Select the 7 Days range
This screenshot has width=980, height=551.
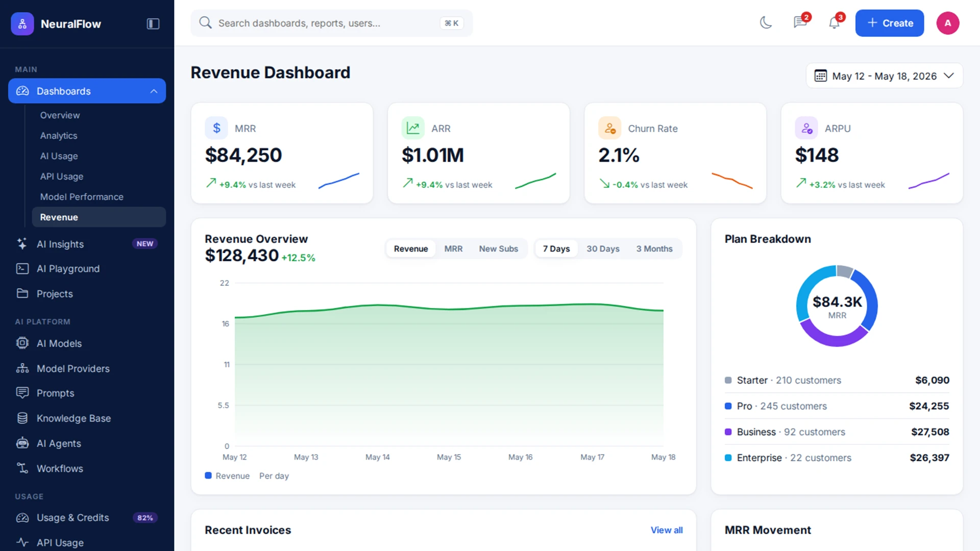pos(556,248)
